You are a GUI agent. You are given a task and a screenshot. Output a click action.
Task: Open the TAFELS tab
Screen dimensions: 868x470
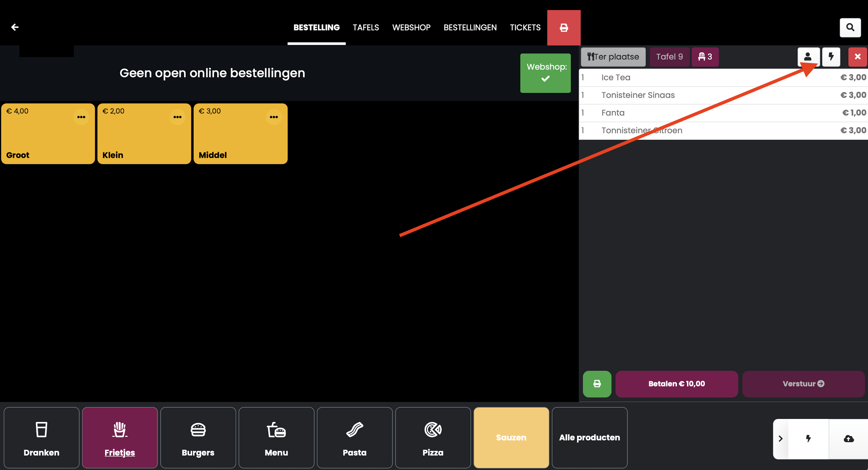[x=365, y=28]
